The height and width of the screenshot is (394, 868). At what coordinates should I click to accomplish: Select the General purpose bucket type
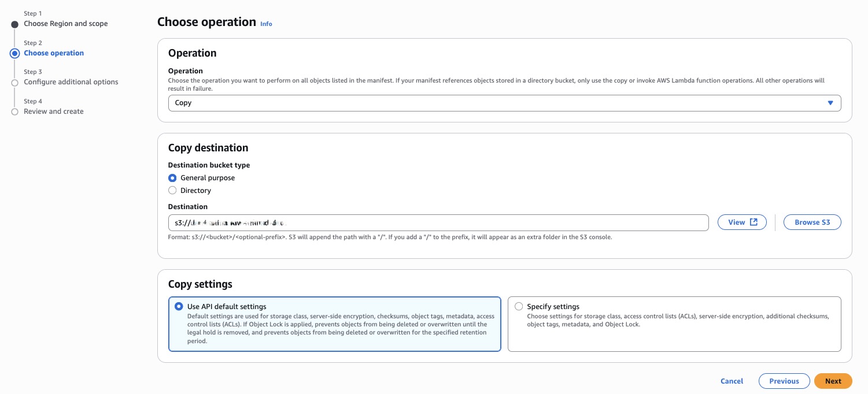(x=172, y=178)
